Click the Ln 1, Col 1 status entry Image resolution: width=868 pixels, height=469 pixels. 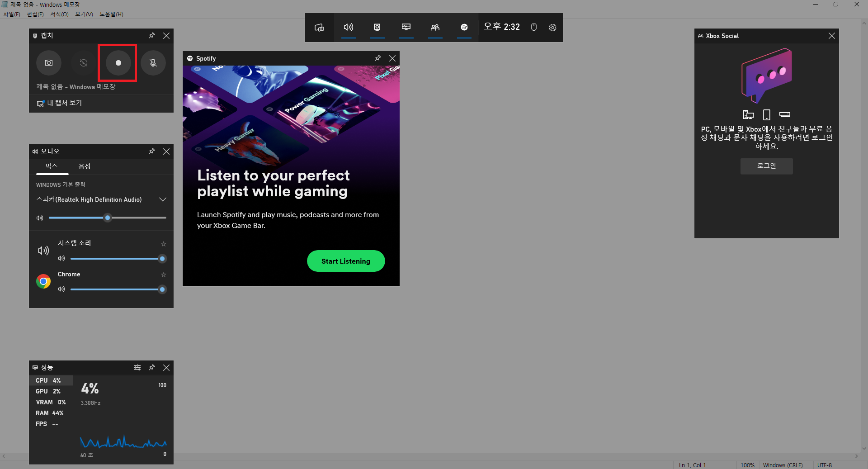coord(692,465)
